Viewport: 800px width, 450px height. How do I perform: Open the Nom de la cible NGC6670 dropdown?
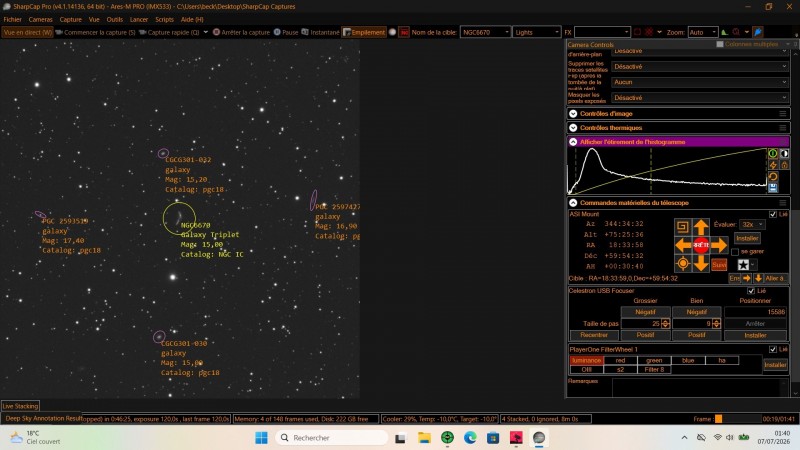pos(485,32)
